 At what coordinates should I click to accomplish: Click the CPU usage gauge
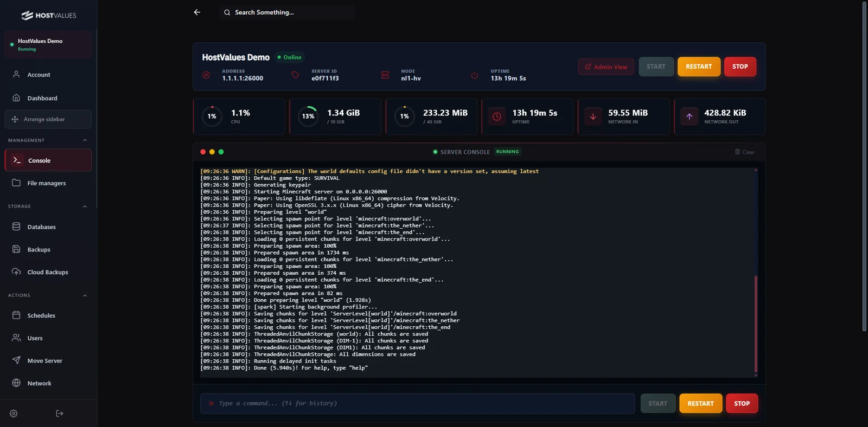pos(212,116)
